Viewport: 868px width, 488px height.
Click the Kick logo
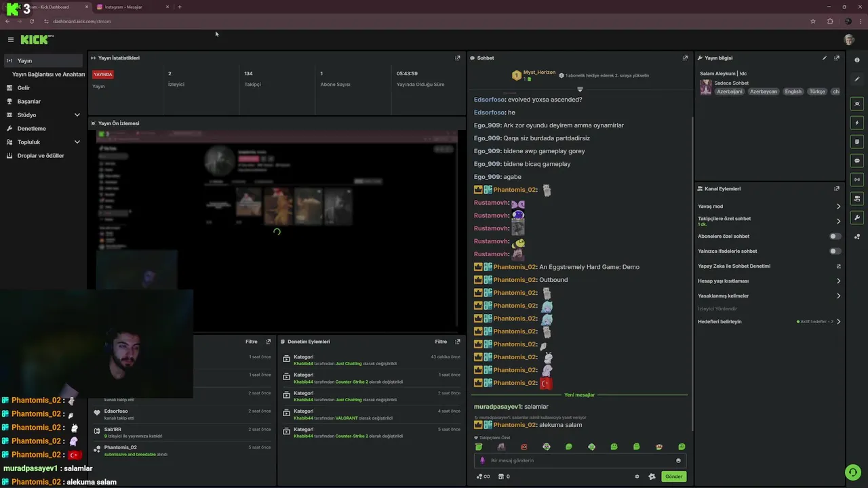click(x=35, y=40)
